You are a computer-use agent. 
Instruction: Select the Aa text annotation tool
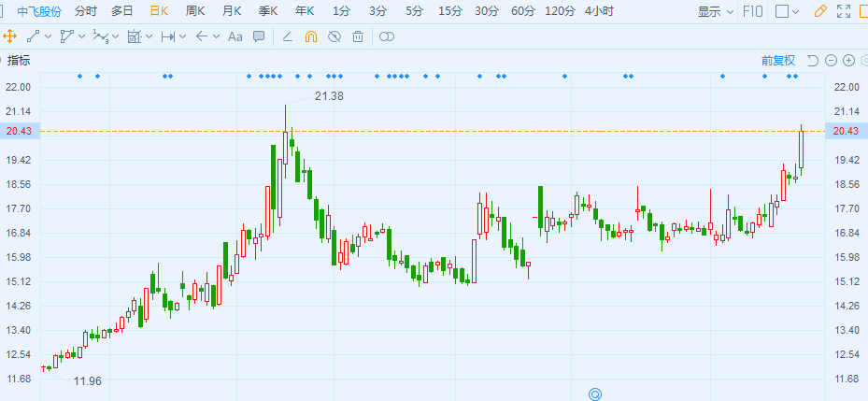(x=235, y=37)
